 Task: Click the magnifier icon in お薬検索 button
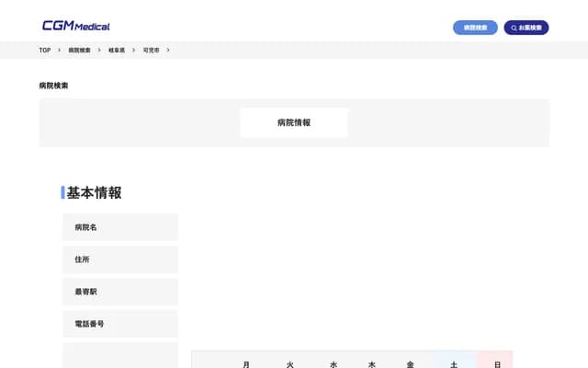point(514,28)
